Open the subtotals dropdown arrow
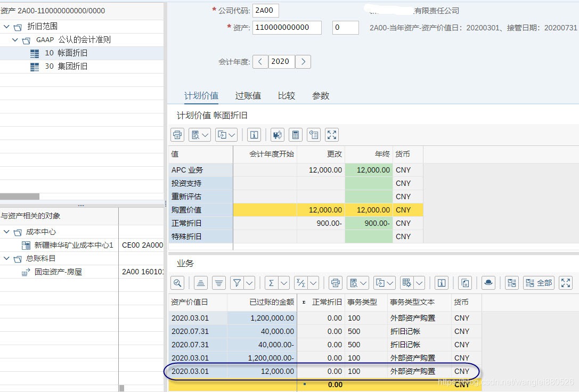Image resolution: width=579 pixels, height=392 pixels. [314, 283]
